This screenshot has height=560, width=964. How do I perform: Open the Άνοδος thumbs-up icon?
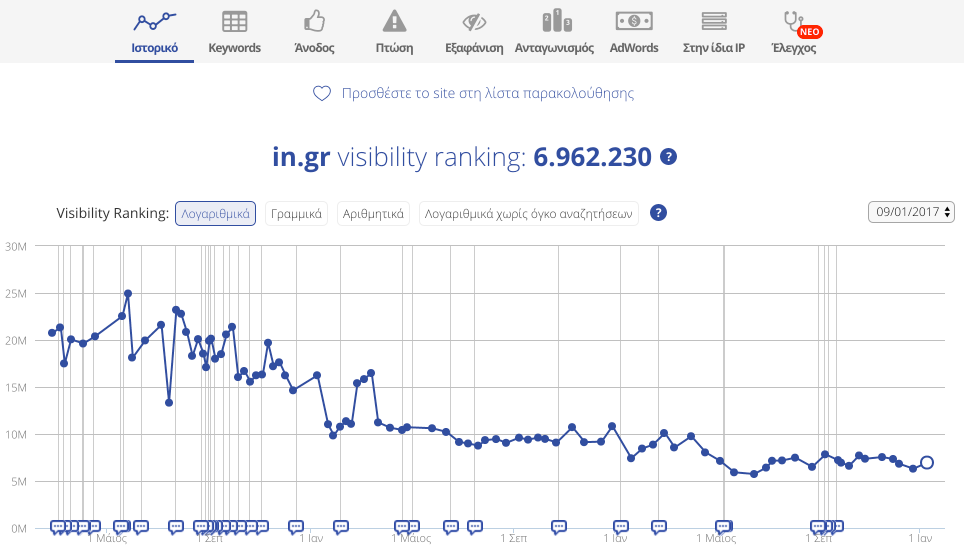tap(314, 21)
